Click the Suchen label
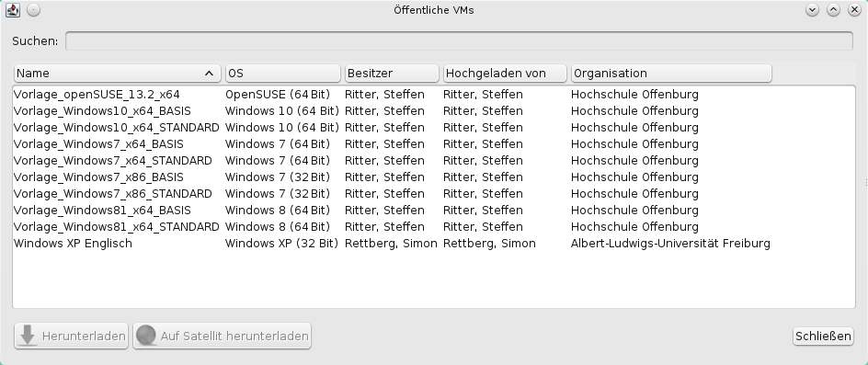 tap(35, 41)
